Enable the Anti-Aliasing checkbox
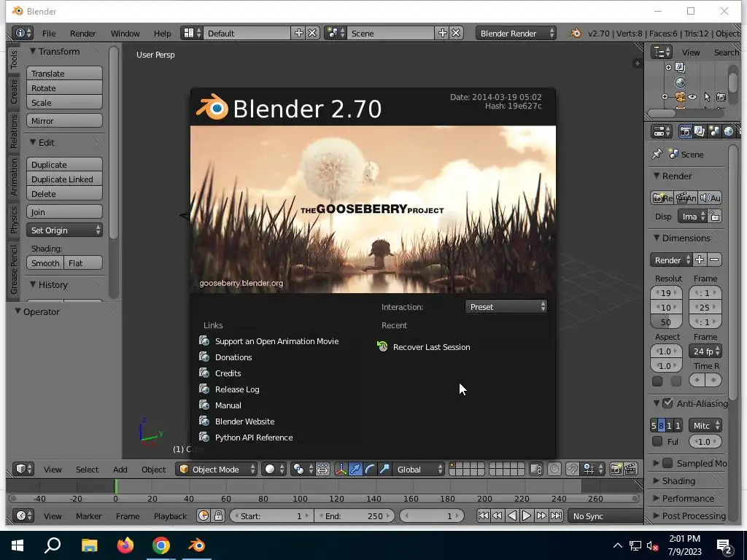This screenshot has height=560, width=747. [667, 403]
